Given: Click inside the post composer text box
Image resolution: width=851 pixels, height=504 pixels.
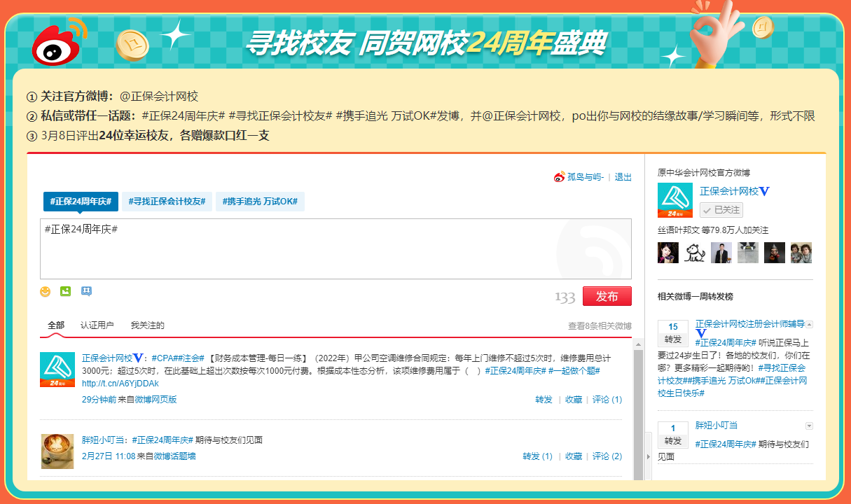Looking at the screenshot, I should coord(336,248).
